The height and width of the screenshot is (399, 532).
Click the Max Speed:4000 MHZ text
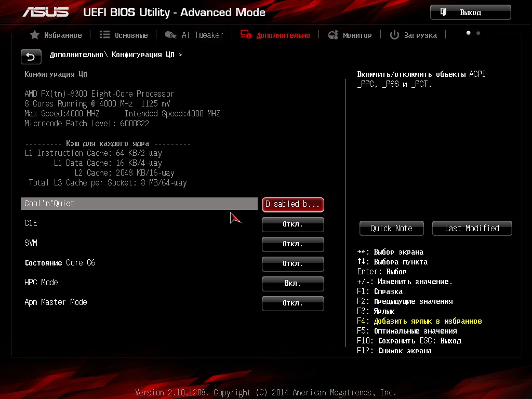tap(62, 113)
